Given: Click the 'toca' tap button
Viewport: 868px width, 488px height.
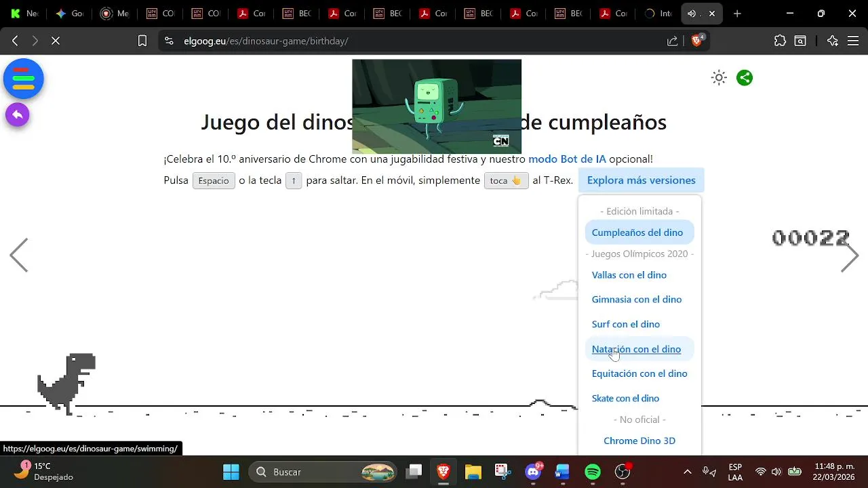Looking at the screenshot, I should click(x=506, y=181).
